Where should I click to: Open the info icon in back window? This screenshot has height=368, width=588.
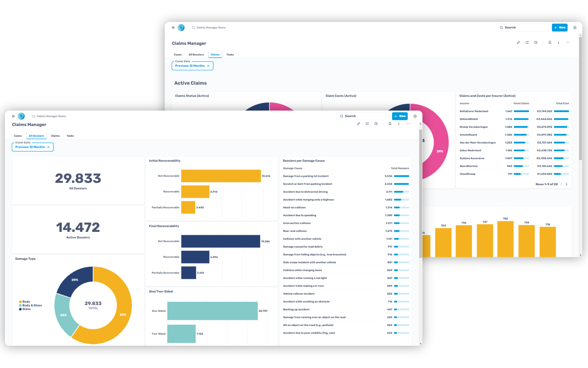[x=559, y=43]
